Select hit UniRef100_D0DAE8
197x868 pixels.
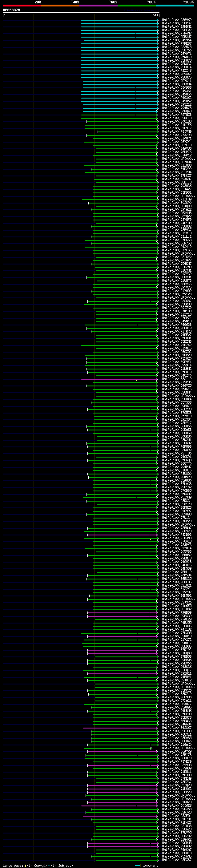(x=177, y=430)
